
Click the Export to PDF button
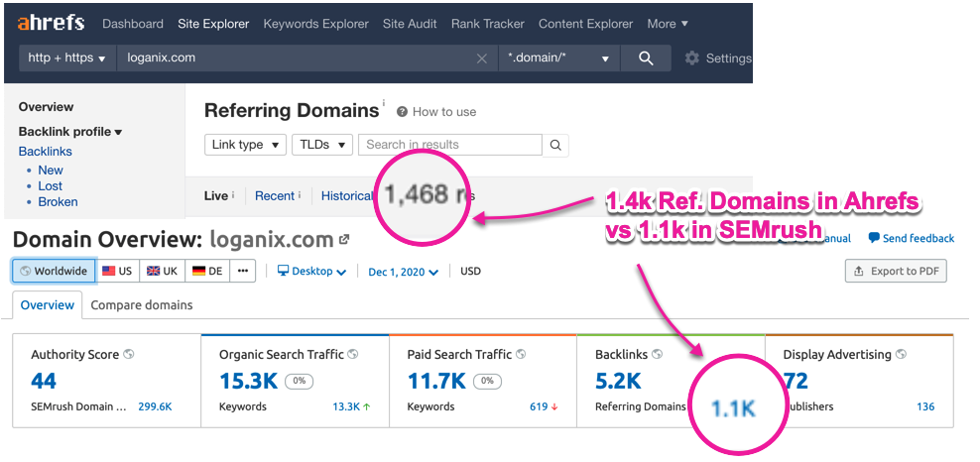(x=896, y=271)
